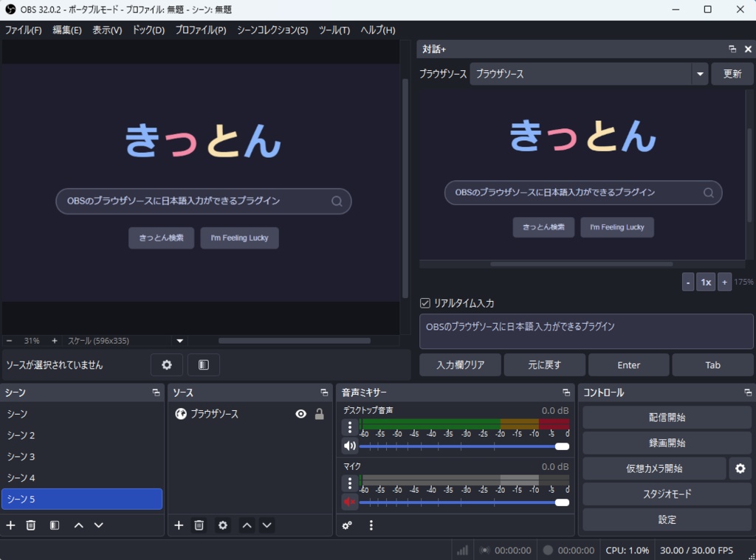Viewport: 756px width, 560px height.
Task: Add a new scene with plus icon
Action: click(10, 525)
